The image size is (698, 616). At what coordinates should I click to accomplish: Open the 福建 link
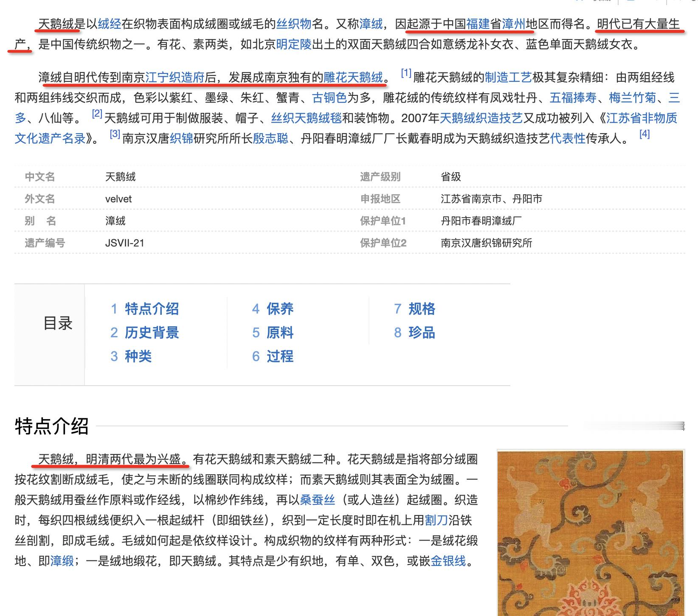point(478,24)
